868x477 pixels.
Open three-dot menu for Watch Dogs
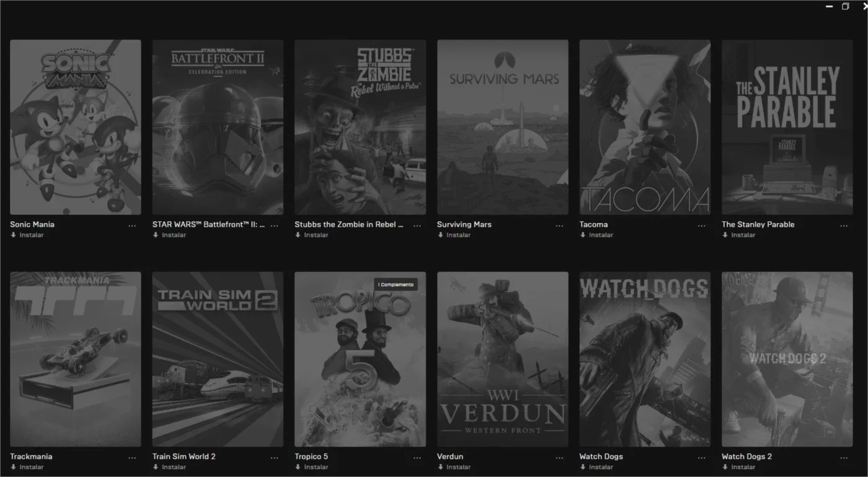(x=702, y=458)
